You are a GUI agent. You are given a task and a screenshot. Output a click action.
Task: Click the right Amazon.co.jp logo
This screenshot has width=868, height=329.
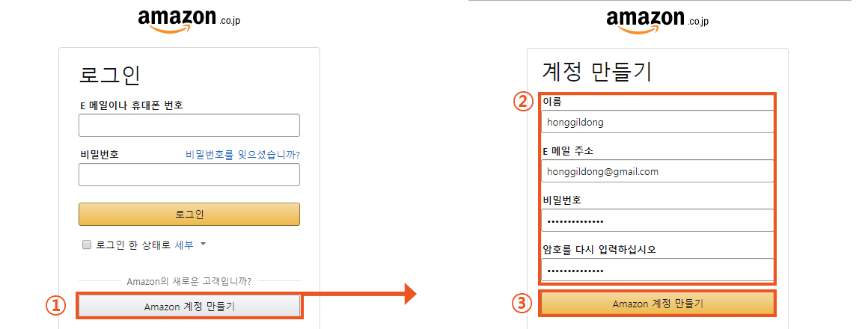(x=657, y=20)
